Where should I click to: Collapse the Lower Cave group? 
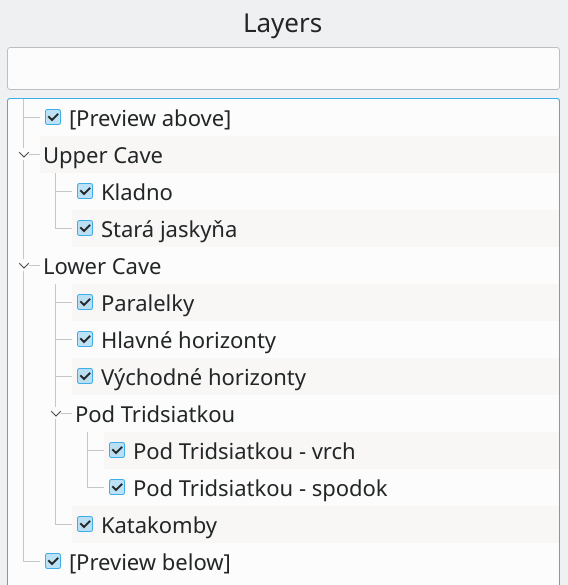[x=24, y=266]
